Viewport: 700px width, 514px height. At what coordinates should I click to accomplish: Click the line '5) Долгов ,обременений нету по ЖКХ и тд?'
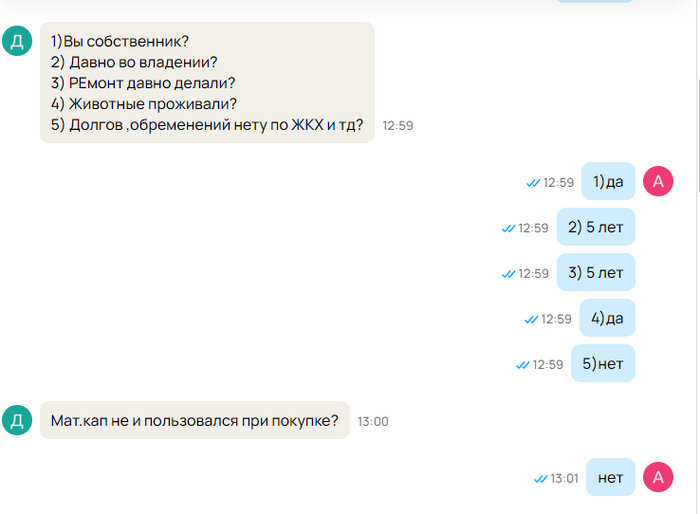click(207, 125)
